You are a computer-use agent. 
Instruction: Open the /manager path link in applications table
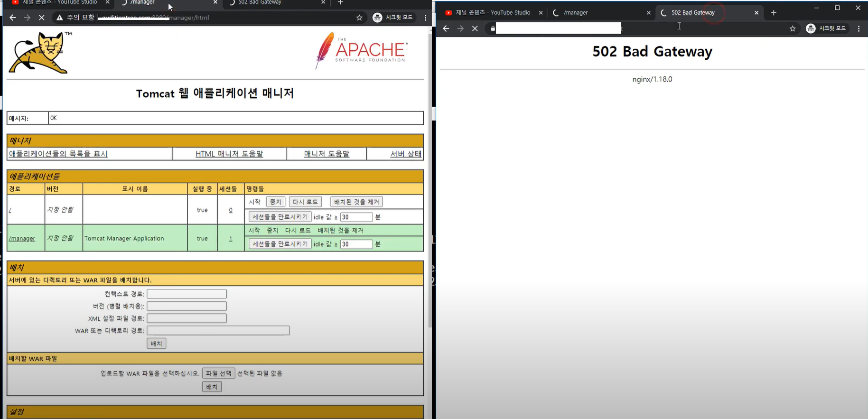(22, 238)
